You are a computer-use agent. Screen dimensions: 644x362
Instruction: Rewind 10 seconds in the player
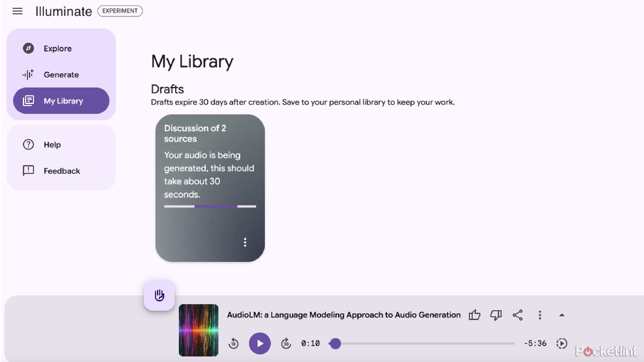pos(233,343)
